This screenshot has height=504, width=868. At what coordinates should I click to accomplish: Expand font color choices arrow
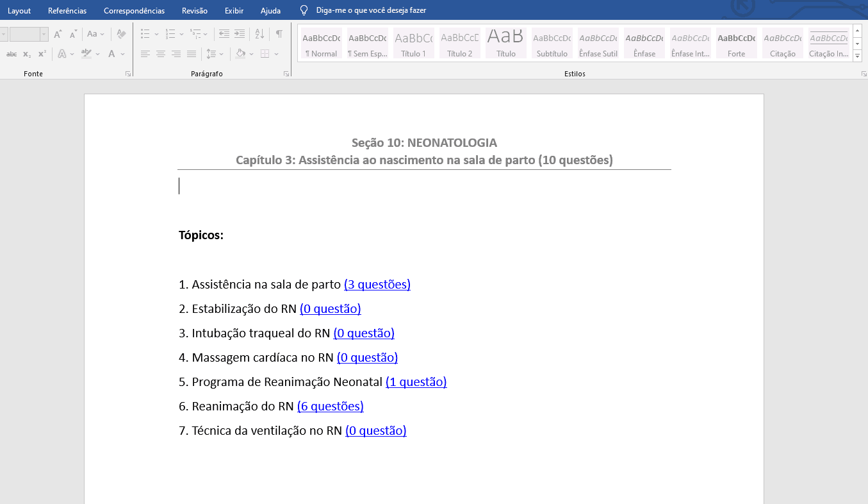click(x=122, y=54)
